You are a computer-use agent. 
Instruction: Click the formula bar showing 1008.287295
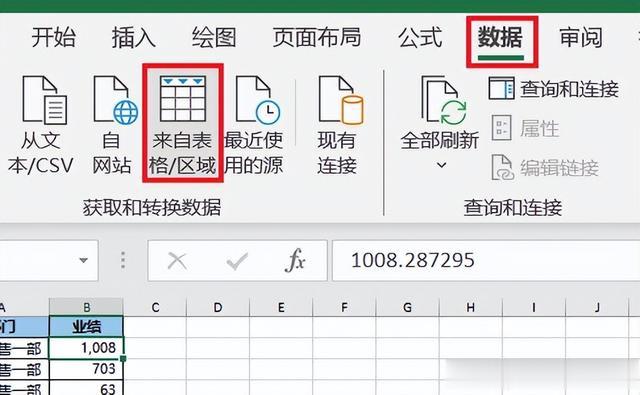click(486, 260)
